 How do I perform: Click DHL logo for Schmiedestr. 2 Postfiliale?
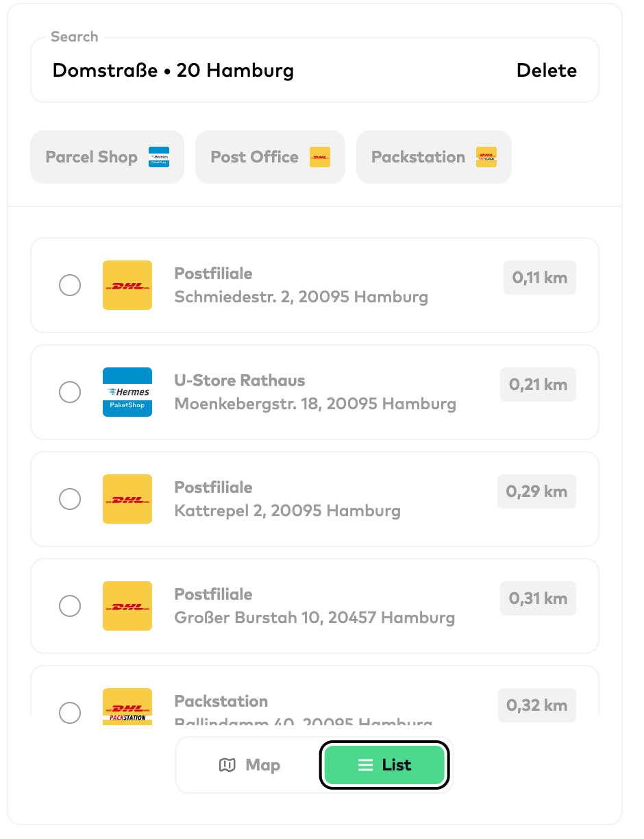[x=127, y=285]
